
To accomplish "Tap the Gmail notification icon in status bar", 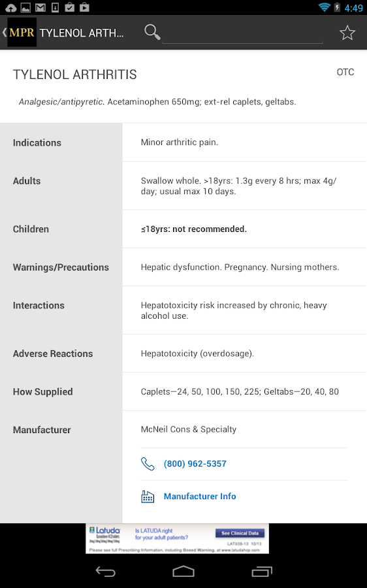I will 40,7.
